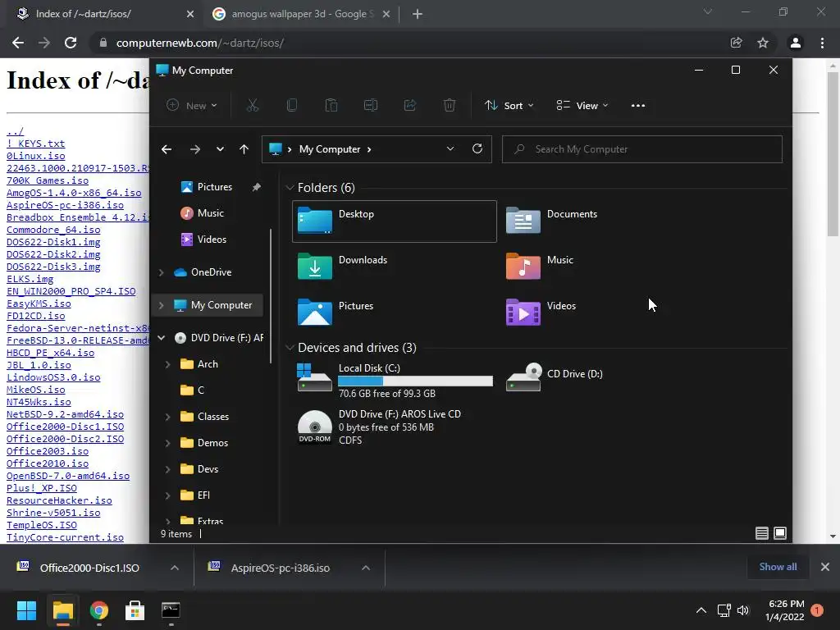Open the Sort dropdown

pyautogui.click(x=509, y=106)
